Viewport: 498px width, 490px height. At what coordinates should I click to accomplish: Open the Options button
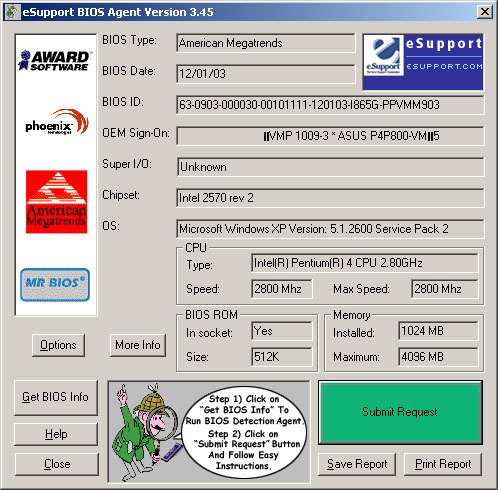(x=58, y=345)
